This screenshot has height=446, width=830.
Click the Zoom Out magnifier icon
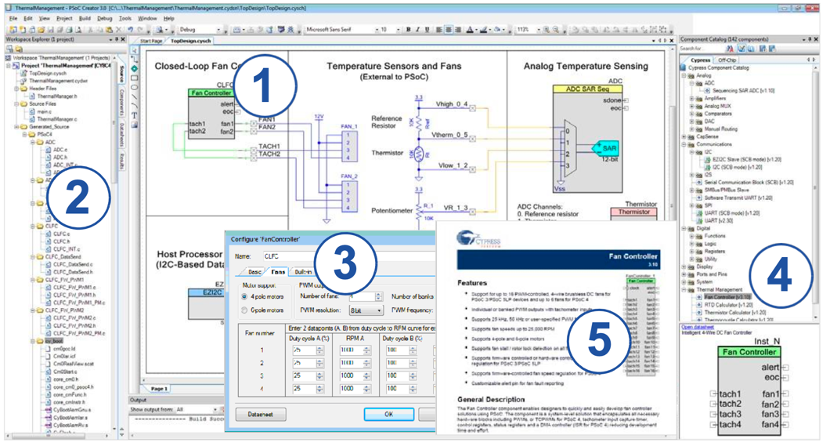pos(556,30)
